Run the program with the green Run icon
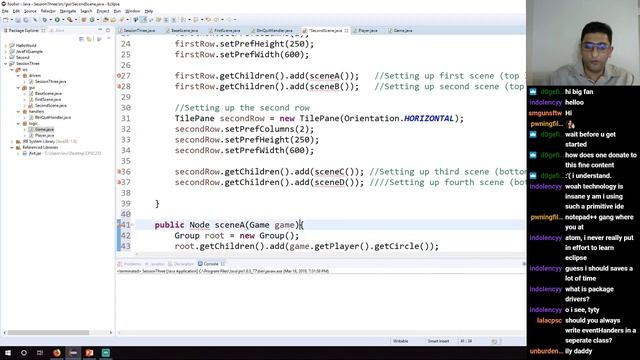The width and height of the screenshot is (640, 360). point(57,20)
